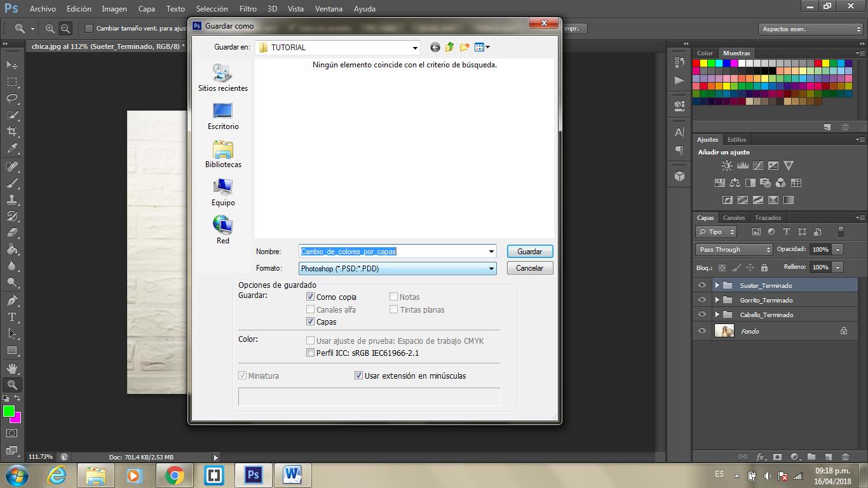Select the Eyedropper tool
The image size is (868, 488).
click(x=12, y=149)
